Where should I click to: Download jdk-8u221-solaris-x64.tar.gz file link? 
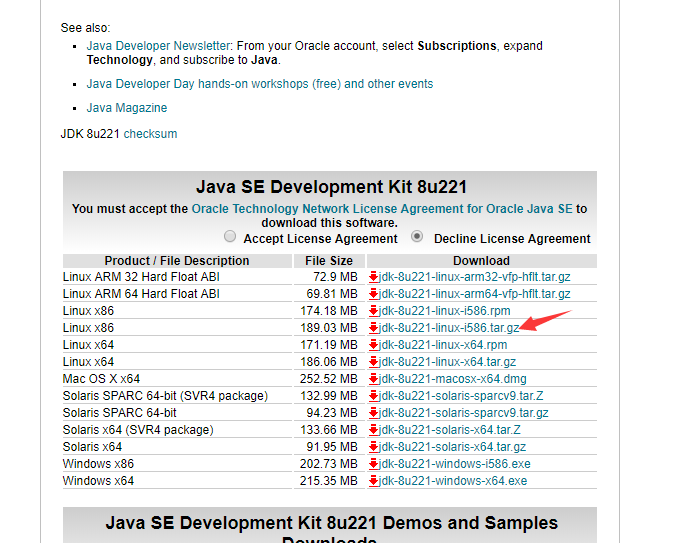tap(452, 447)
